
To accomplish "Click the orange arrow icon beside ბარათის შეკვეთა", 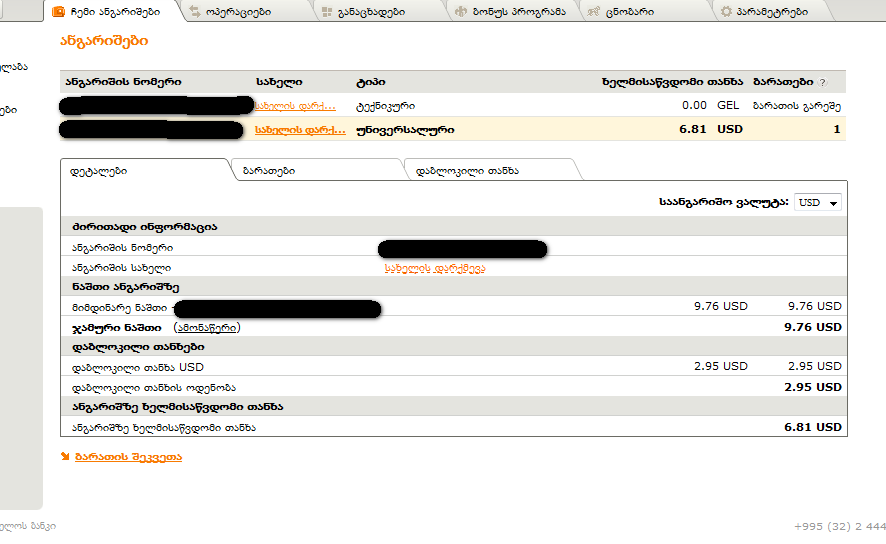I will 65,456.
